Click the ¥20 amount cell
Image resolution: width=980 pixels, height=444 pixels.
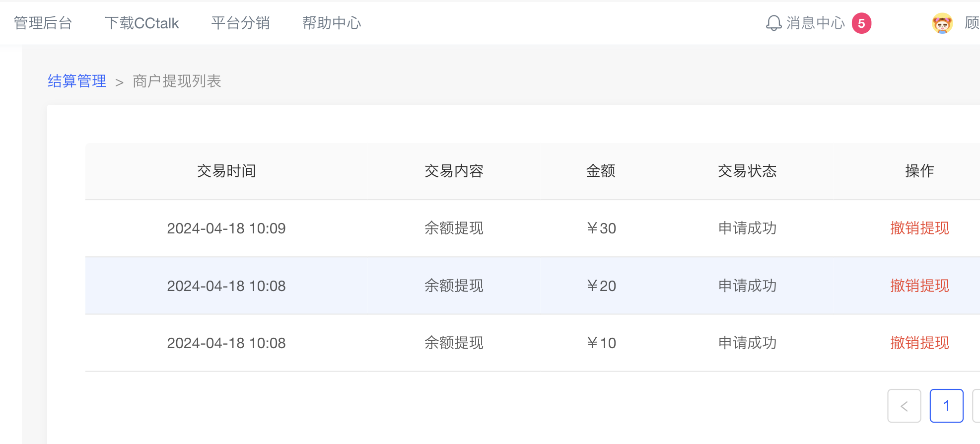[x=601, y=286]
